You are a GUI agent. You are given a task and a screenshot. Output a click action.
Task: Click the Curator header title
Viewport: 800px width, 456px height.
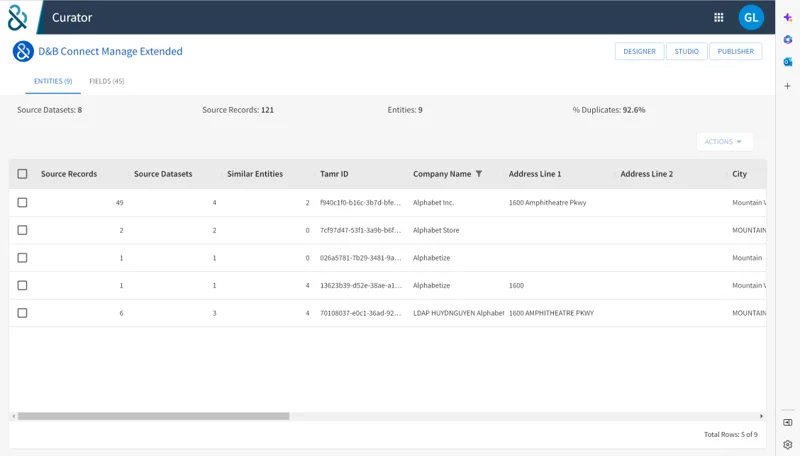coord(72,17)
